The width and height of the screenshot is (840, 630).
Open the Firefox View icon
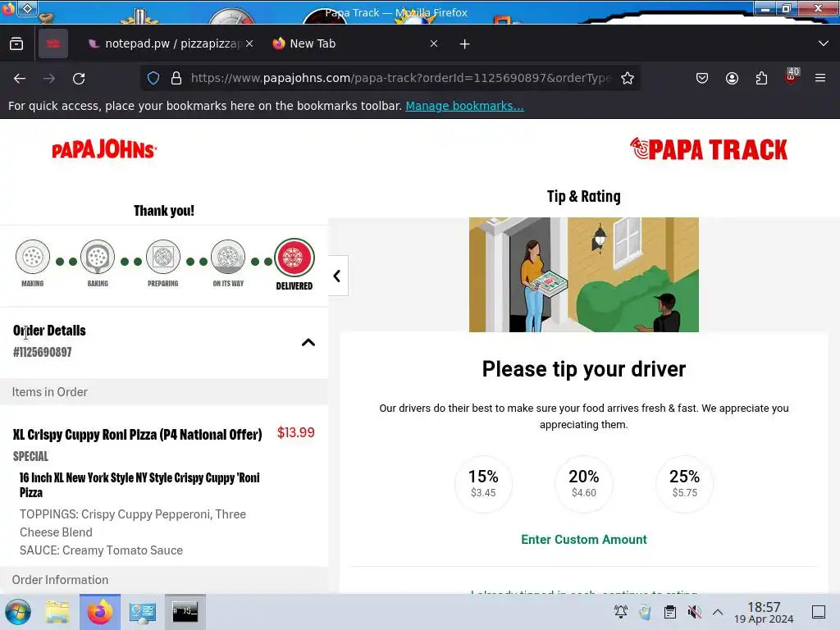16,43
